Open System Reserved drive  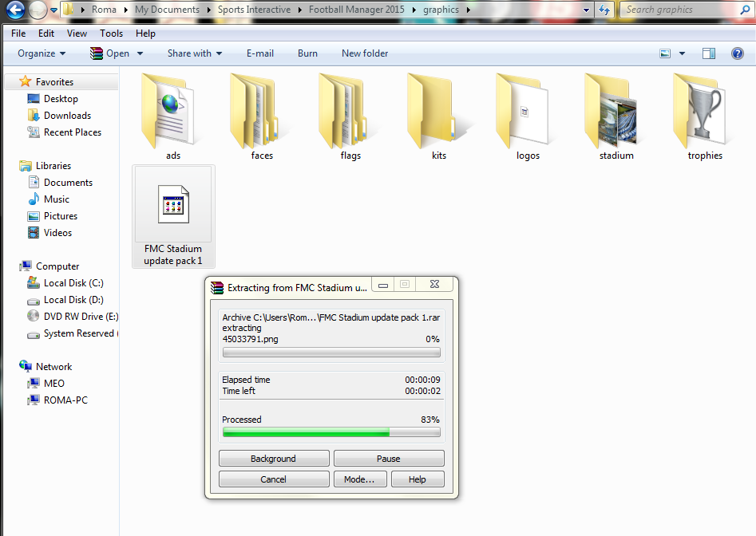pos(78,333)
